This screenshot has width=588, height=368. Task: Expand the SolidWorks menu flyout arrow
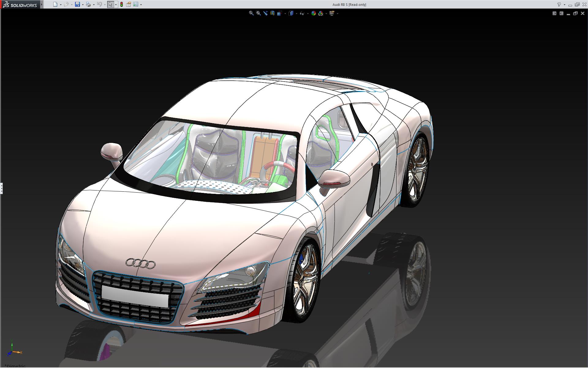[42, 4]
